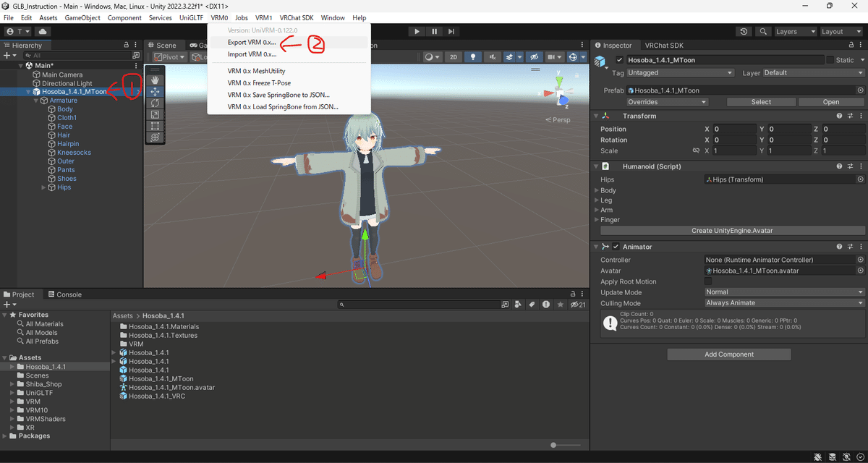Toggle Scene lighting bulb icon

[472, 57]
